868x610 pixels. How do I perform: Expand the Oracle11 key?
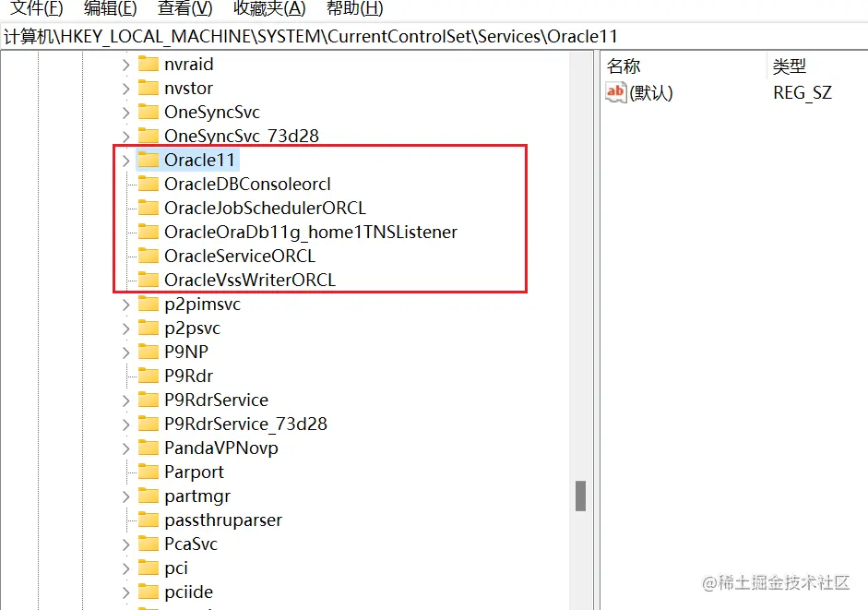(x=125, y=161)
